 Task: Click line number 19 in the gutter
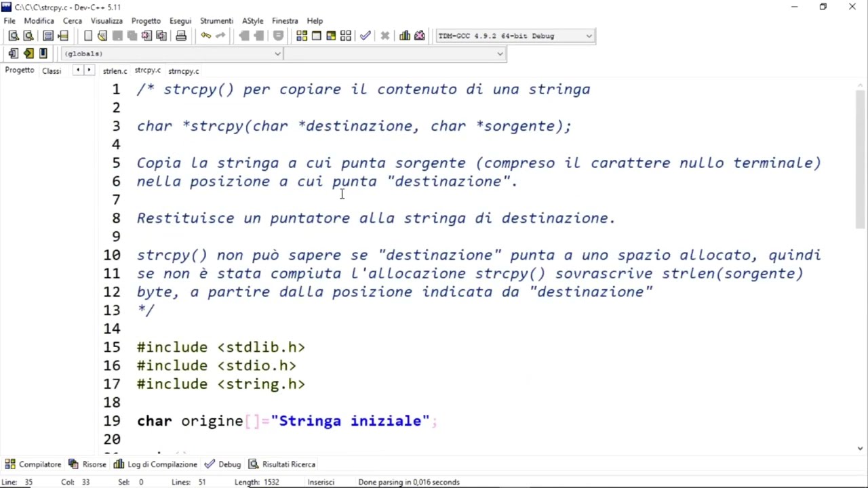112,421
